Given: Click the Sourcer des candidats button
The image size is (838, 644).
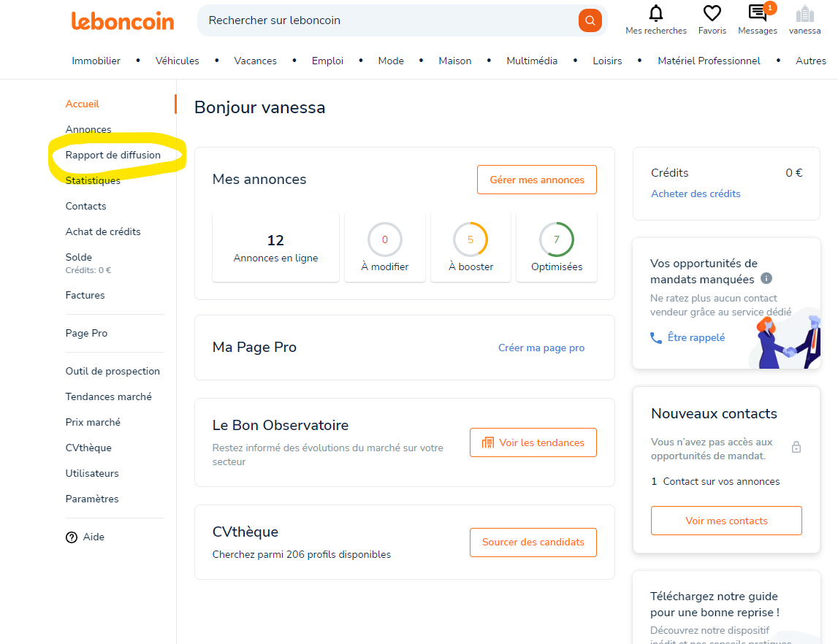Looking at the screenshot, I should tap(533, 543).
